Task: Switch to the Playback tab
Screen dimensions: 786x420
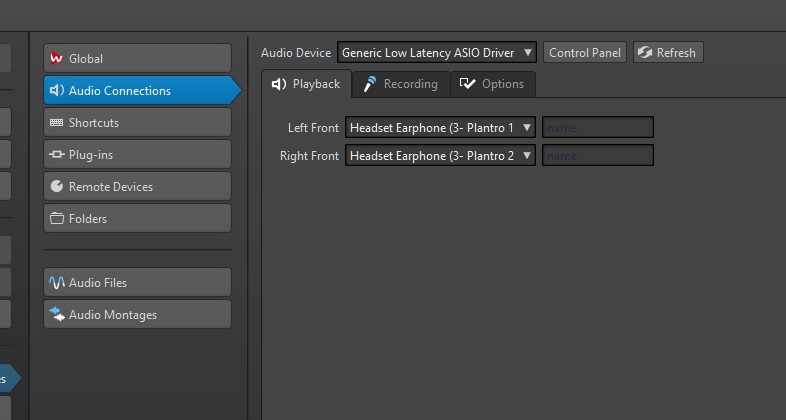Action: pos(306,85)
